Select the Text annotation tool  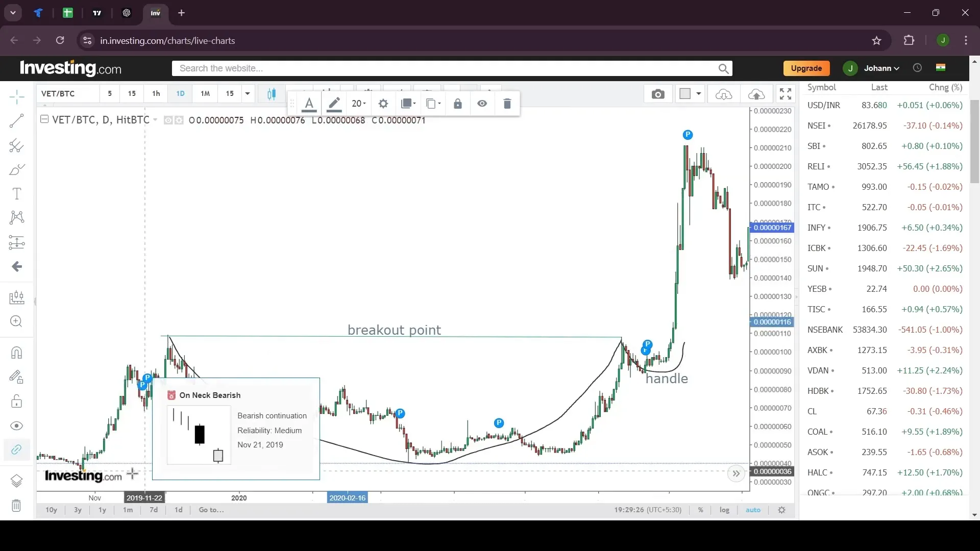(16, 194)
